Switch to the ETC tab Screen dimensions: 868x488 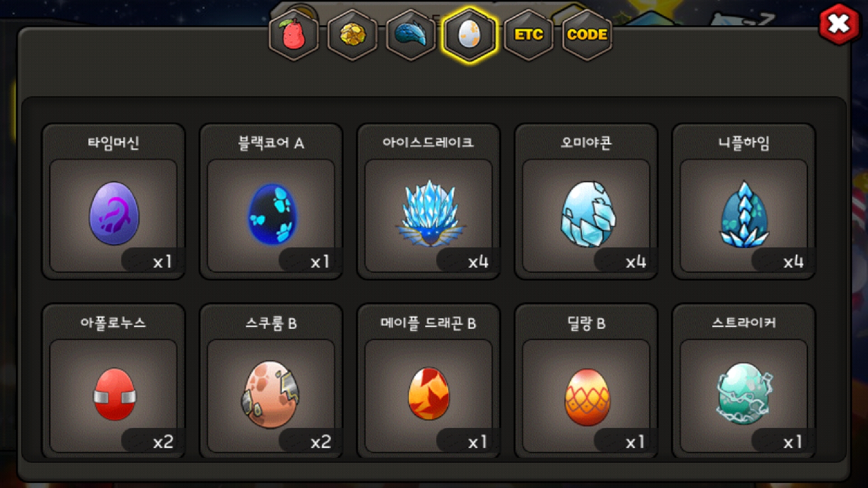(x=528, y=35)
